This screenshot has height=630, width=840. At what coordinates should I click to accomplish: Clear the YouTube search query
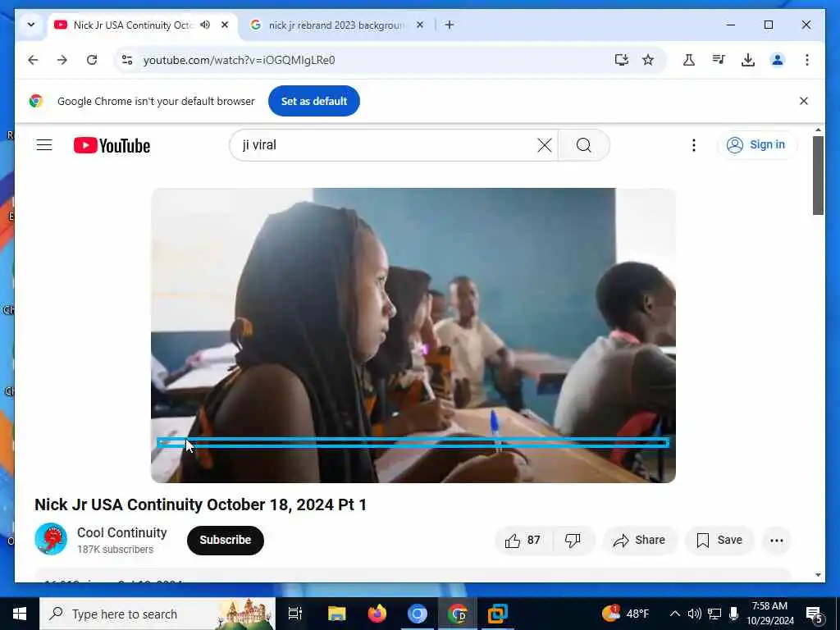coord(545,145)
